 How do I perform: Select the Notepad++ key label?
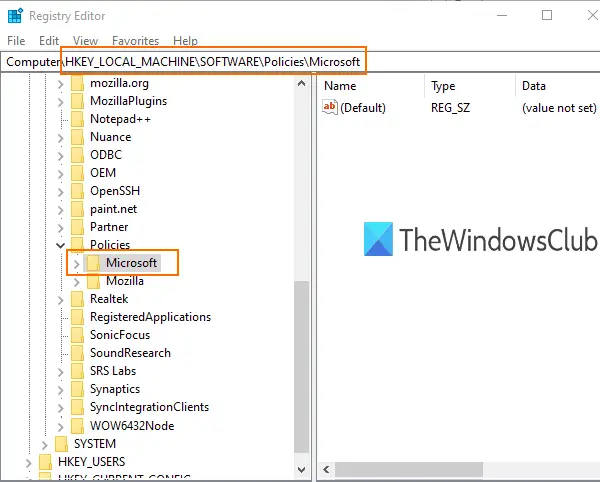pos(121,119)
